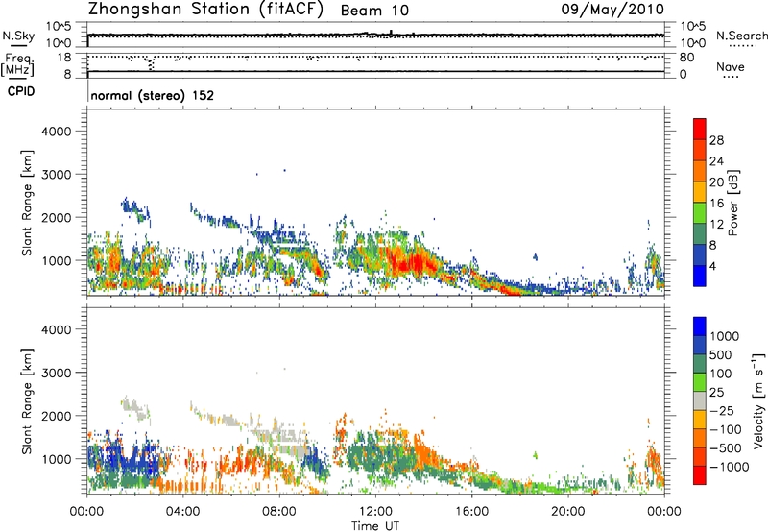Image resolution: width=768 pixels, height=532 pixels.
Task: Pick the red top segment of Power color bar
Action: tap(700, 129)
